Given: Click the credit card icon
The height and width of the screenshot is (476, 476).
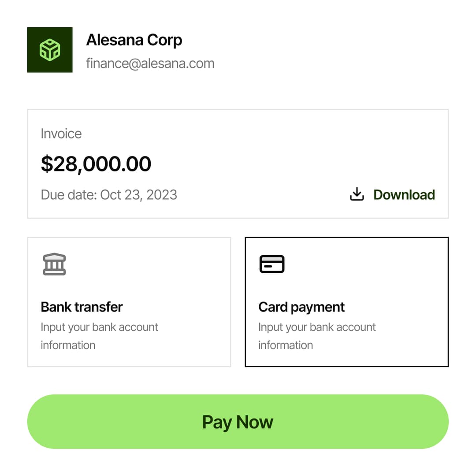Looking at the screenshot, I should click(272, 264).
